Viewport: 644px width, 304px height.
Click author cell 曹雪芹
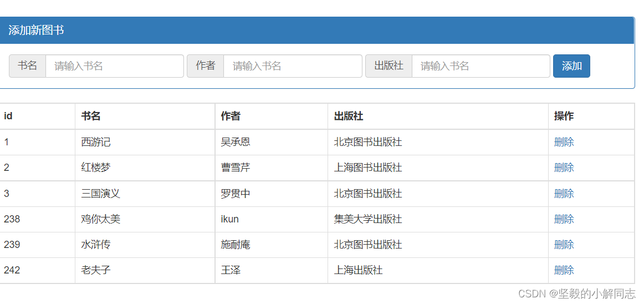[272, 168]
